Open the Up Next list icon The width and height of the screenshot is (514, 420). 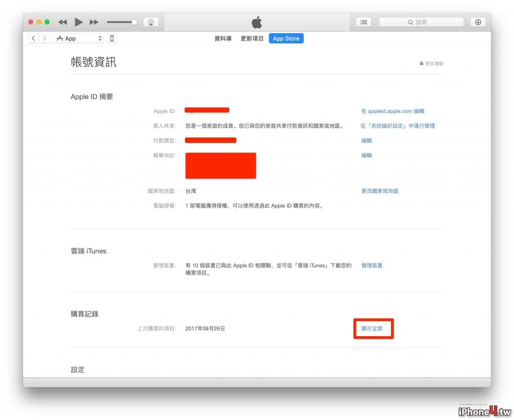click(363, 22)
